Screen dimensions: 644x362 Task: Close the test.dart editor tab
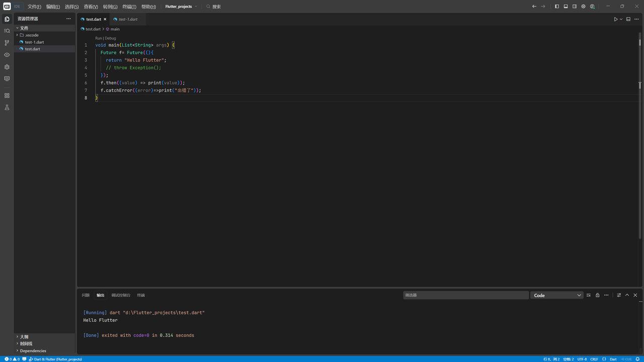105,19
